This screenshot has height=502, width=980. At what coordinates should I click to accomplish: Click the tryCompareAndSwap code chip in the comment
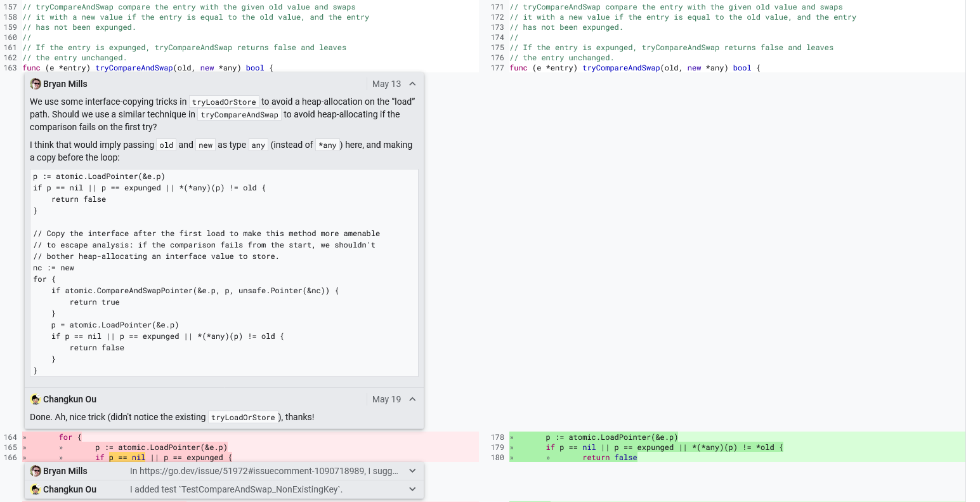tap(239, 114)
